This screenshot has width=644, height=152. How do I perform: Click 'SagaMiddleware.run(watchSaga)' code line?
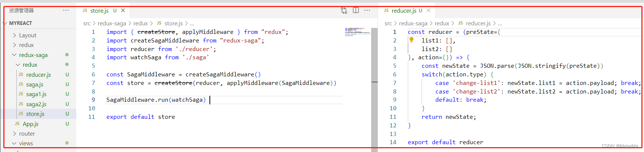[x=156, y=100]
